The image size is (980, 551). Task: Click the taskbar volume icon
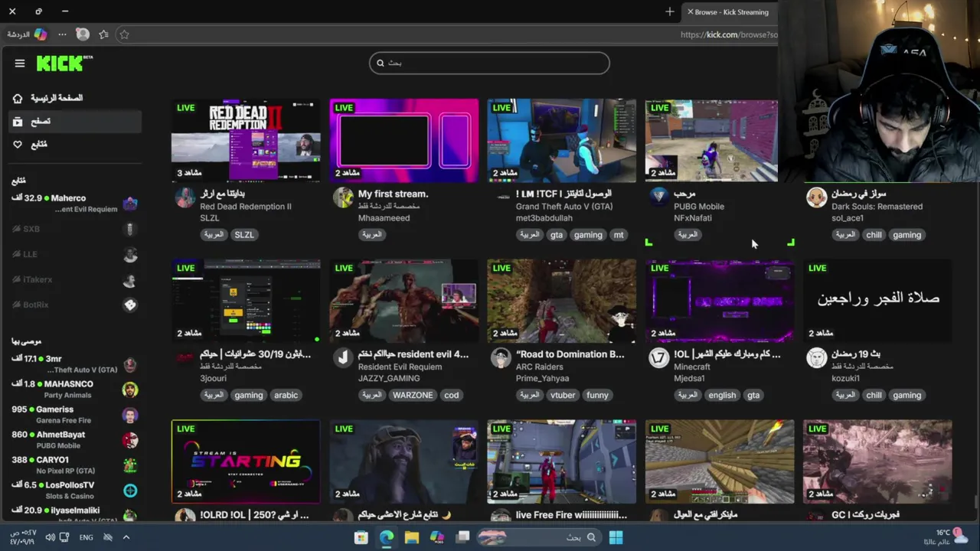point(50,537)
